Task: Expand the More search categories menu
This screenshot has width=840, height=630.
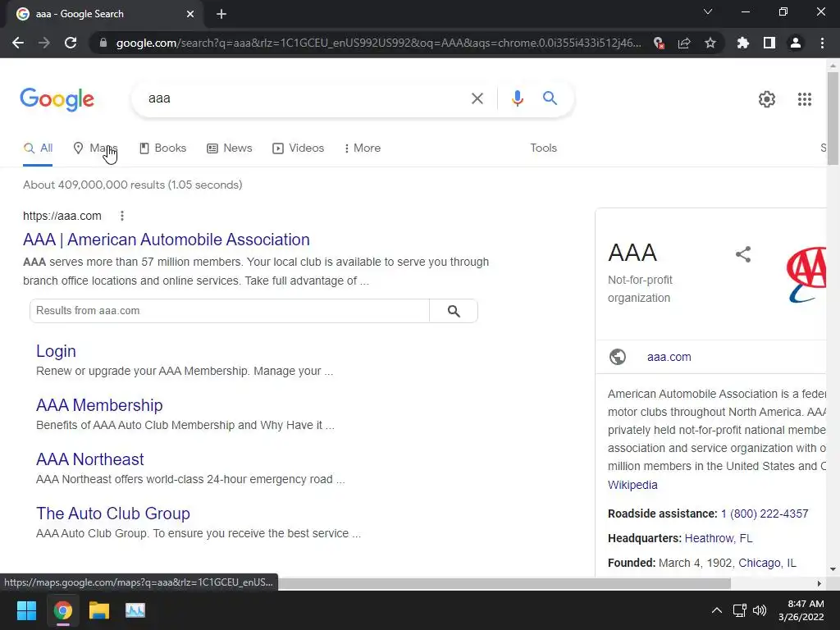Action: (363, 148)
